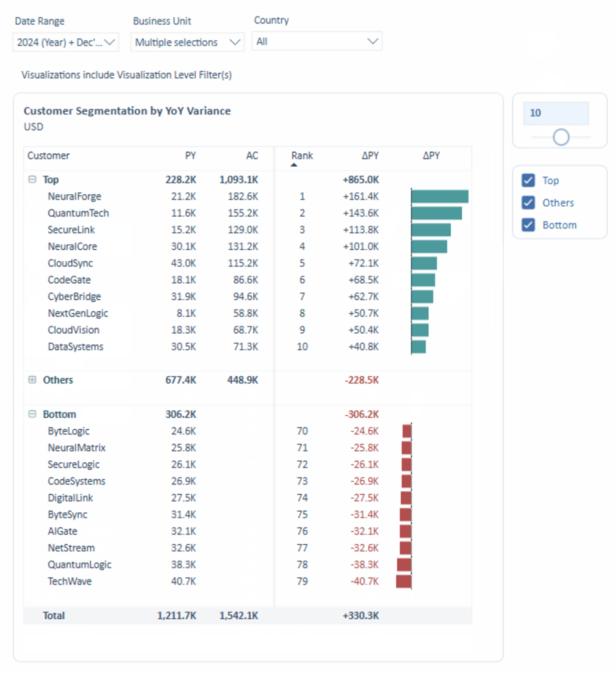Open the Business Unit dropdown
The height and width of the screenshot is (677, 616).
(x=187, y=42)
